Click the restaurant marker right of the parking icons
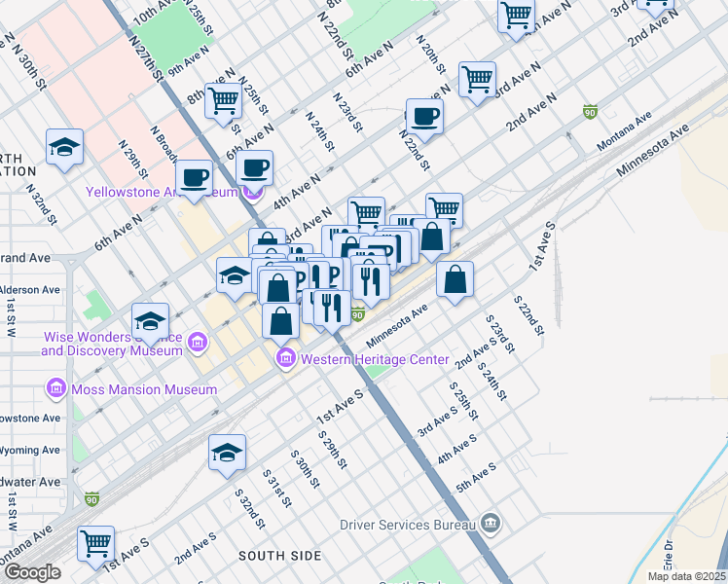This screenshot has width=728, height=584. pyautogui.click(x=371, y=282)
